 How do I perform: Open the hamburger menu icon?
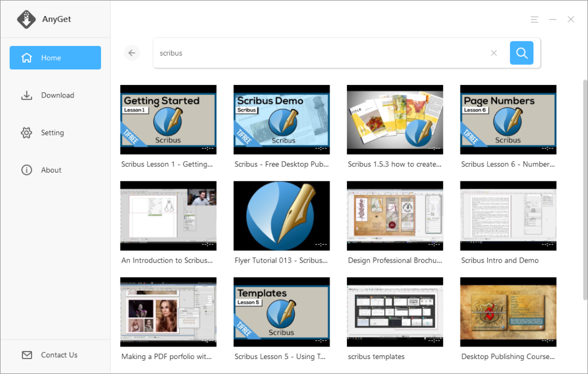(535, 20)
